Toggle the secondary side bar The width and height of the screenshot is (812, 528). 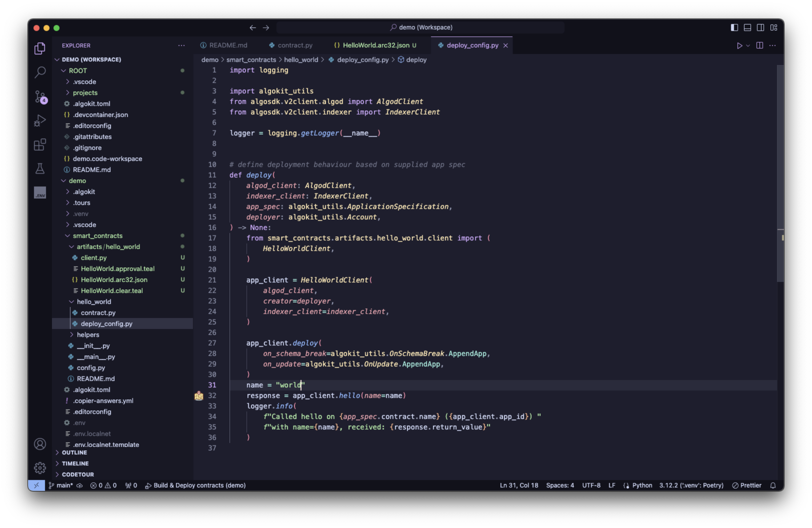pyautogui.click(x=760, y=27)
